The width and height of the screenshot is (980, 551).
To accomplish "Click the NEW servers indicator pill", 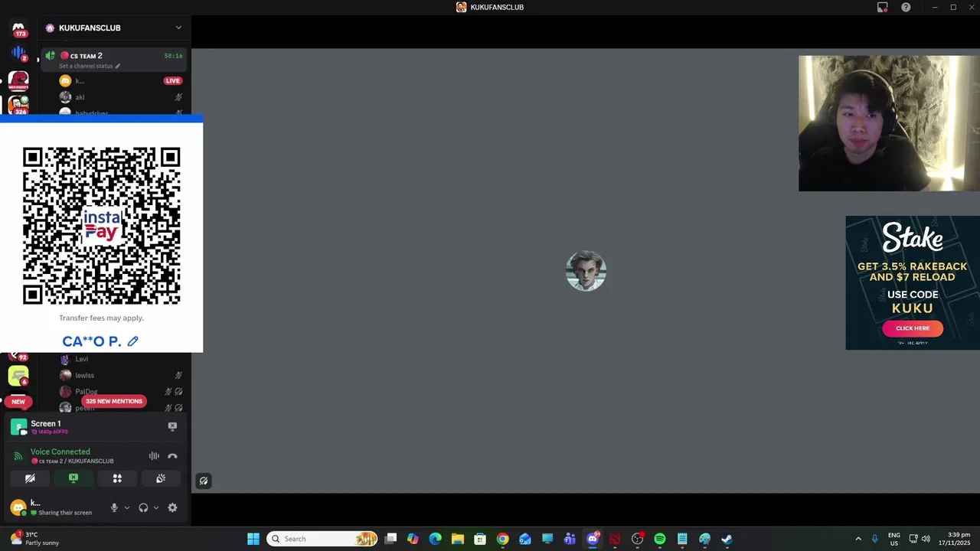I will tap(18, 401).
